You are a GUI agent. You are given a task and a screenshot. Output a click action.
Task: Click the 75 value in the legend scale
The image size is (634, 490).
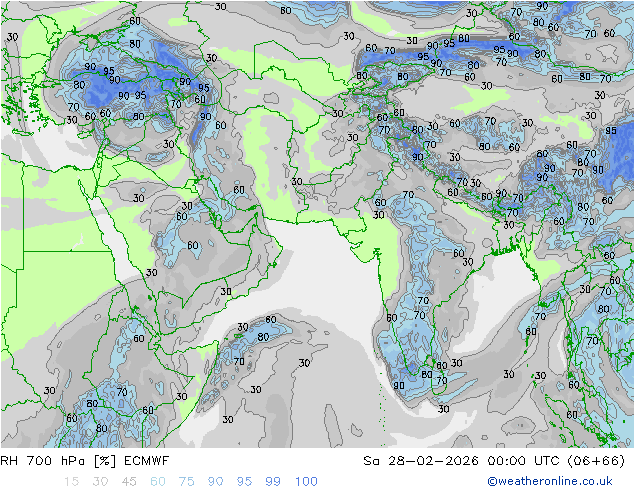186,481
